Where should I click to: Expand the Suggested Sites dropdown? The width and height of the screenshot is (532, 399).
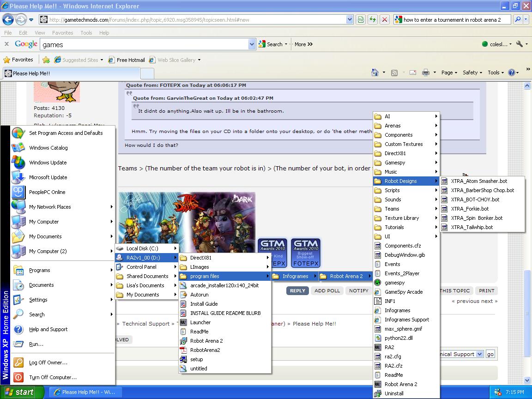102,60
